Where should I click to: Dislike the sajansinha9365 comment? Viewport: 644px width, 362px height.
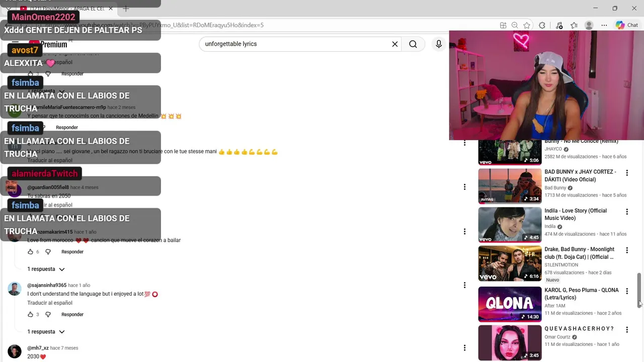coord(48,315)
